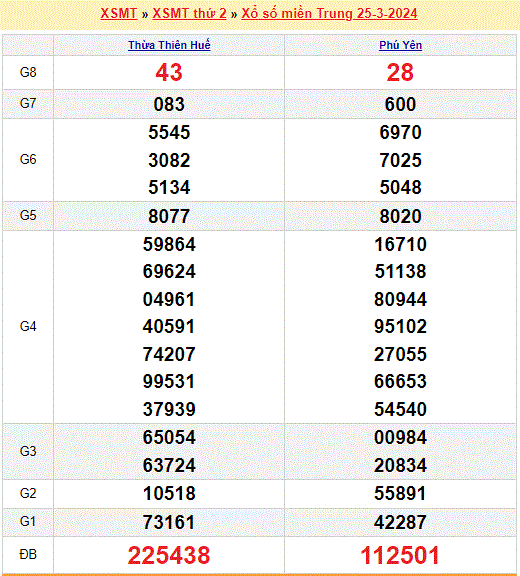The height and width of the screenshot is (576, 520).
Task: Open the Thừa Thiên Huế province link
Action: 169,45
